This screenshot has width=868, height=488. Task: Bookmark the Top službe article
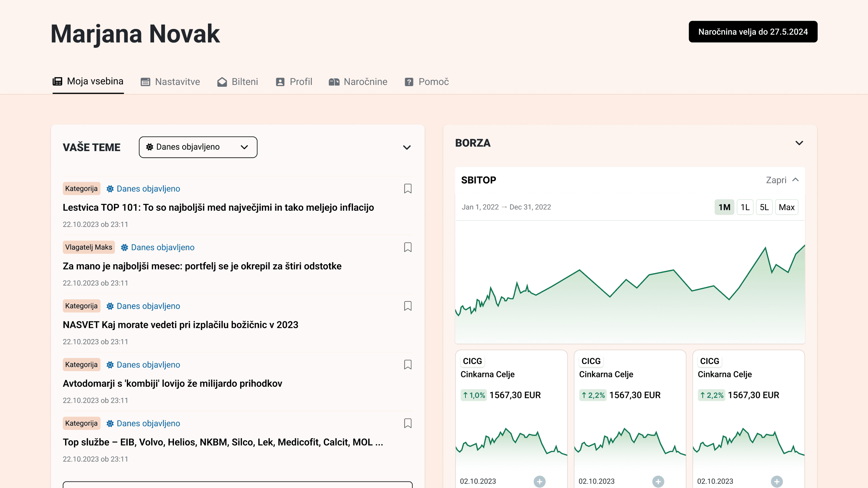[x=408, y=423]
